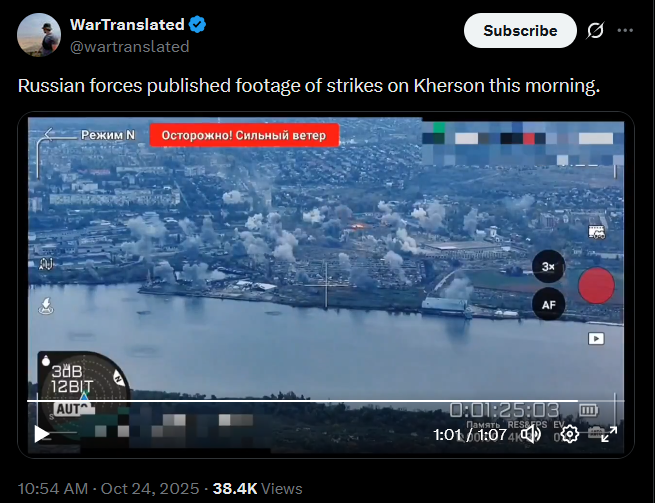
Task: Open the @wartranslated handle link
Action: tap(129, 47)
